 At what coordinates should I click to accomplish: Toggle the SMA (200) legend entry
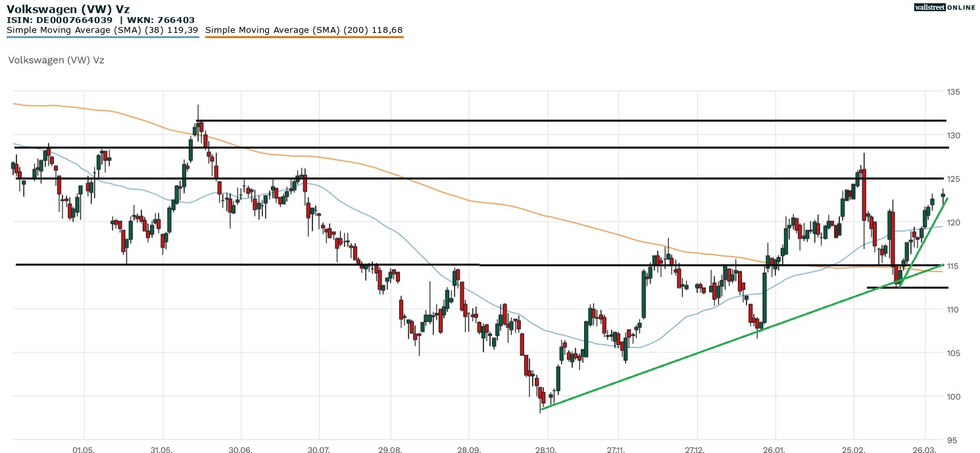pos(304,30)
